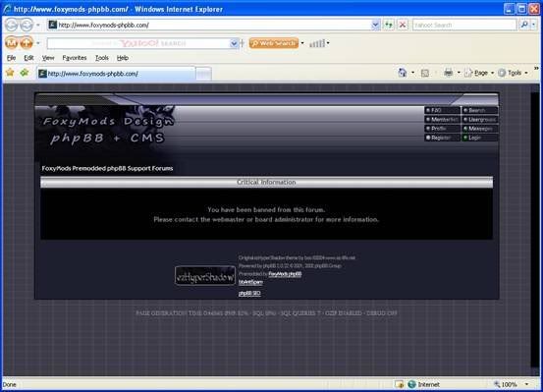
Task: Click the orange Web Search button
Action: pyautogui.click(x=274, y=43)
